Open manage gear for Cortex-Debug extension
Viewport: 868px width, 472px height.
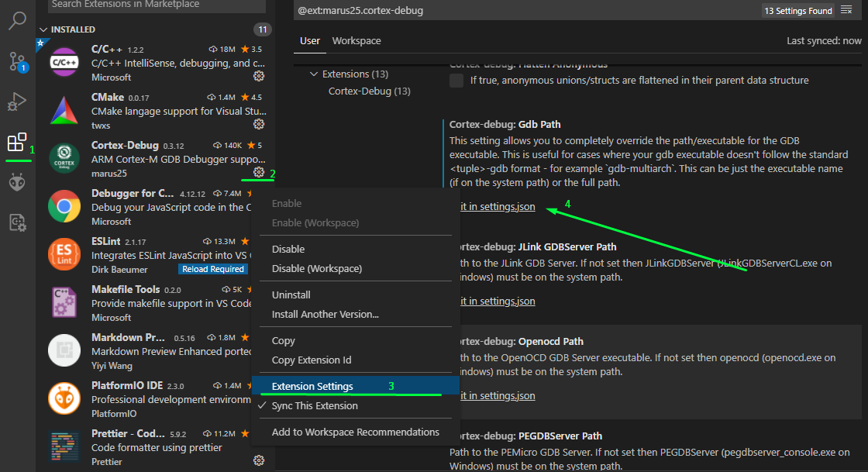259,172
